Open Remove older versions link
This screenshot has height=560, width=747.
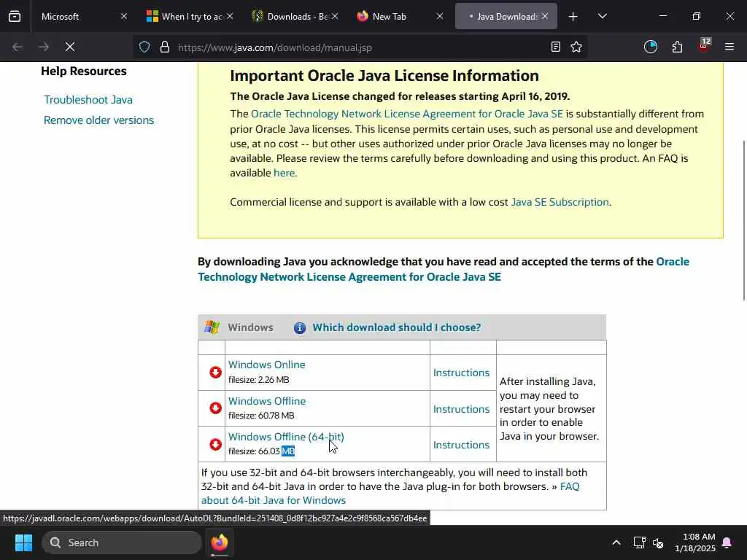coord(98,120)
